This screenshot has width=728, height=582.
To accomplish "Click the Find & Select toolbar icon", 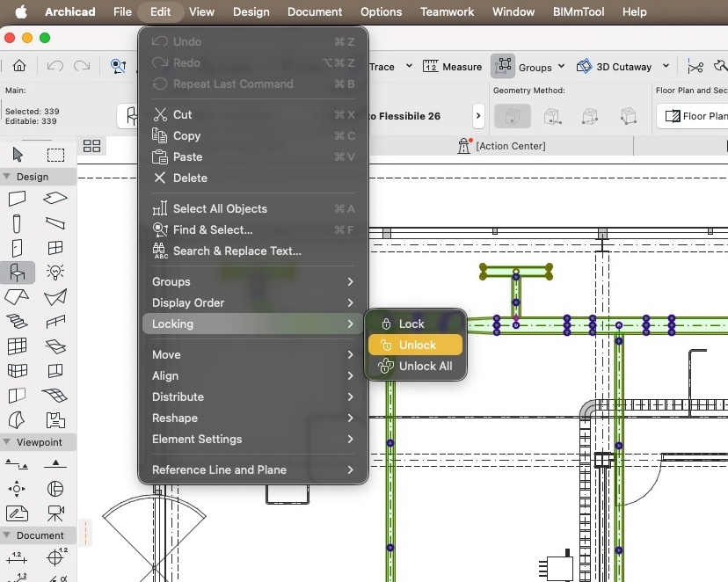I will (x=118, y=66).
